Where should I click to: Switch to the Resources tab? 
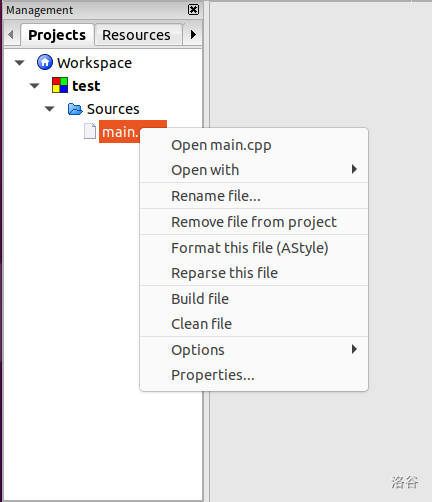[138, 35]
